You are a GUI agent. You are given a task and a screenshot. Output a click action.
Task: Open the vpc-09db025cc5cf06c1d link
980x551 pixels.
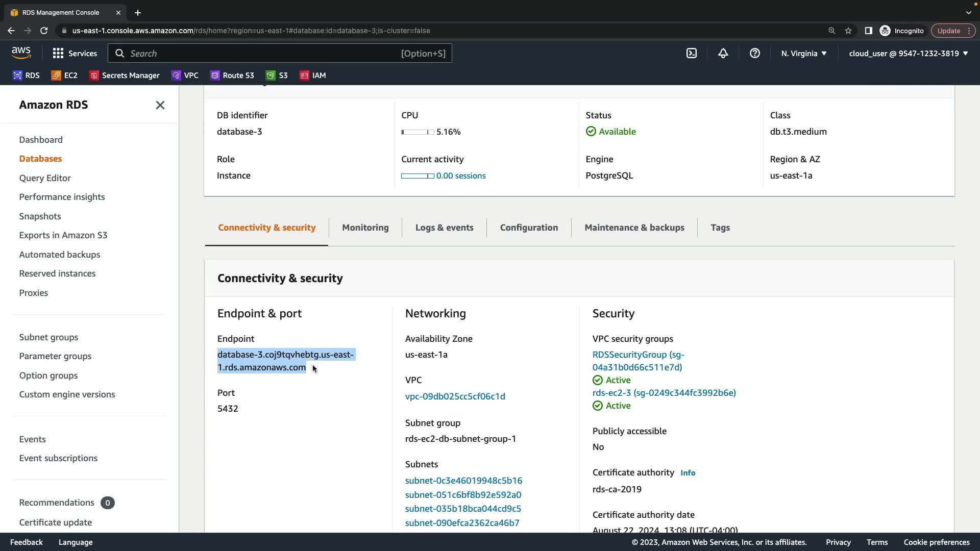pos(455,396)
